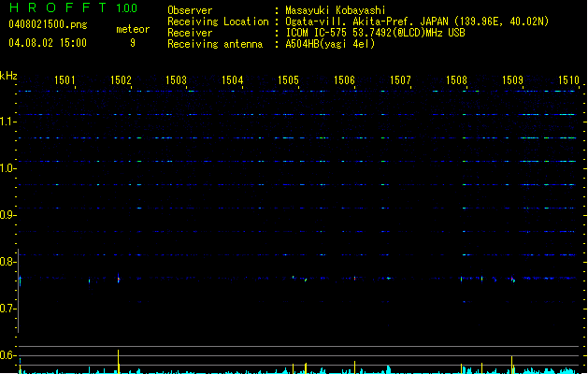Click the 0.9 kHz frequency axis label
588x374 pixels.
[x=7, y=215]
